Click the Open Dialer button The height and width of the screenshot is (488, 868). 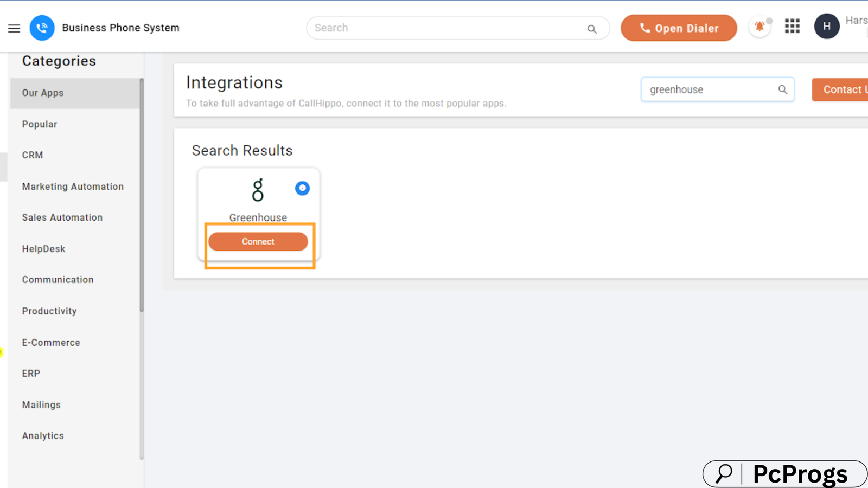[679, 28]
